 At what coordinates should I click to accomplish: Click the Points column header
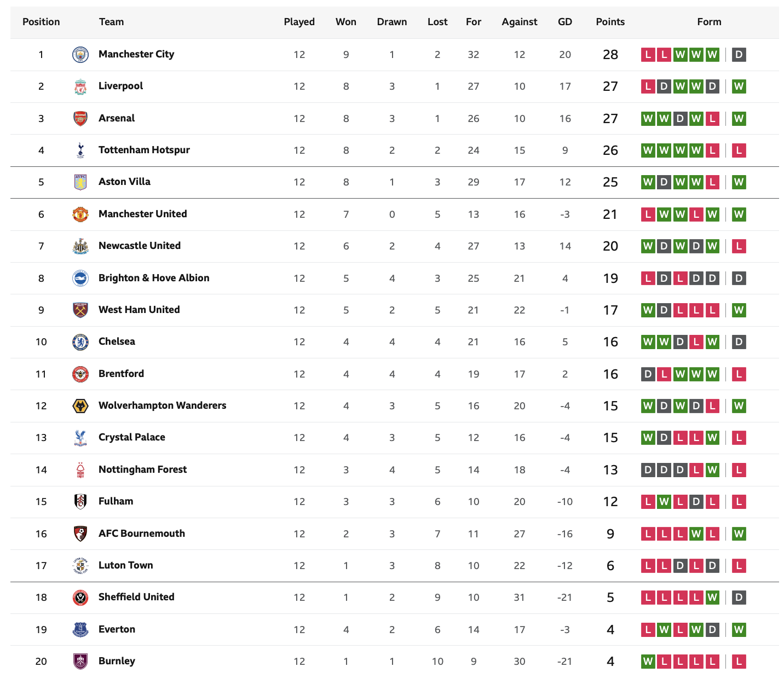610,22
